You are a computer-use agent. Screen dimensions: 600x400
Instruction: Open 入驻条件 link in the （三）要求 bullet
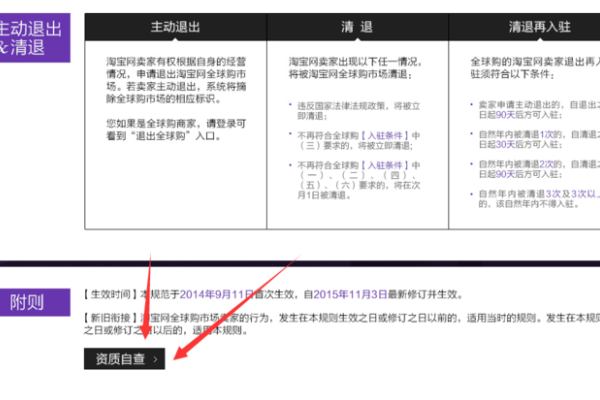tap(385, 136)
